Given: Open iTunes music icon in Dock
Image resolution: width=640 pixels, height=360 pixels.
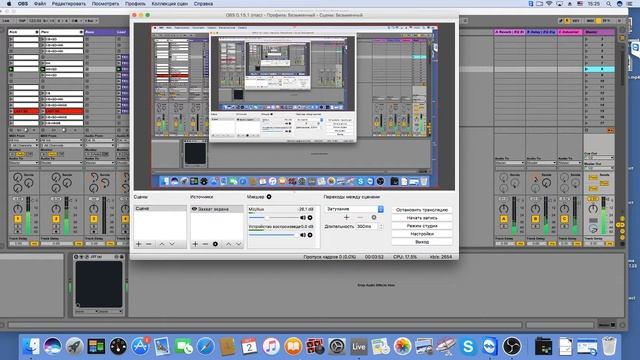Looking at the screenshot, I should pos(271,347).
